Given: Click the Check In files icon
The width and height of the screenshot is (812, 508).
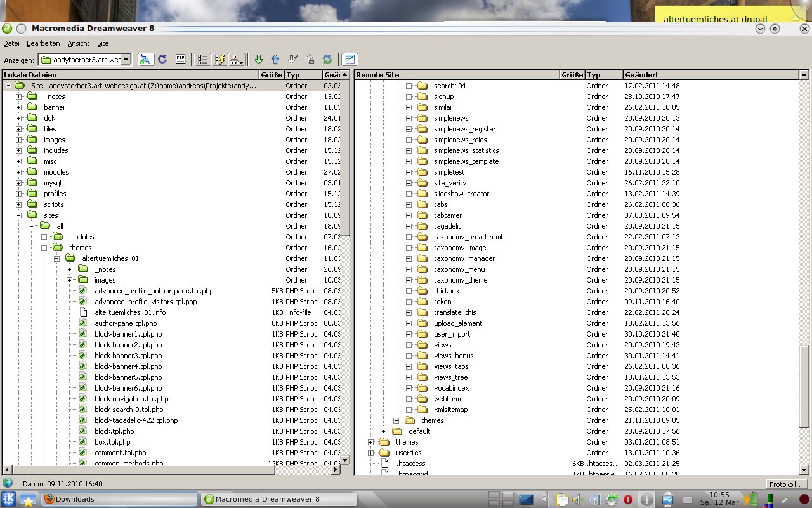Looking at the screenshot, I should (310, 59).
